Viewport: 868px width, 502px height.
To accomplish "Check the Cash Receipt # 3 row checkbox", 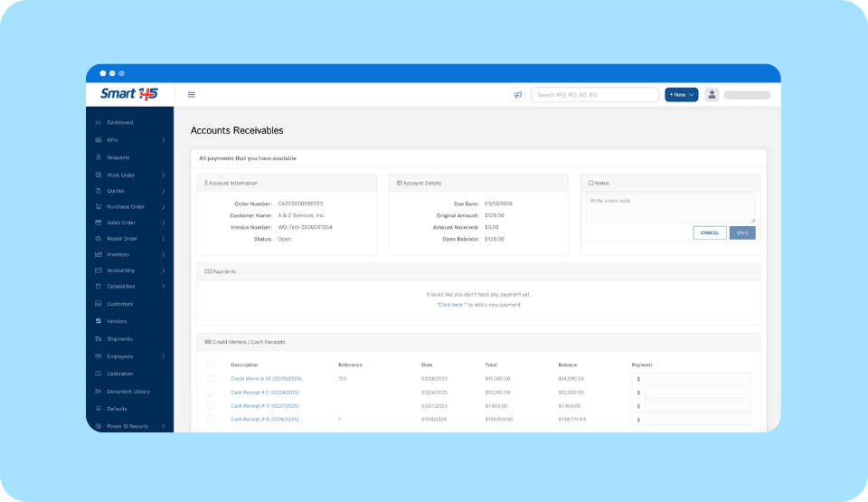I will tap(211, 405).
